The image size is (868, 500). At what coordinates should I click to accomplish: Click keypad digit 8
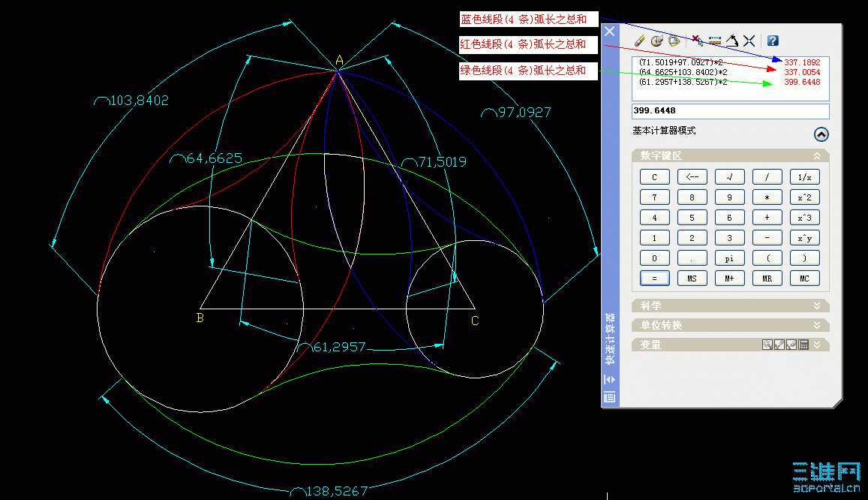coord(692,197)
